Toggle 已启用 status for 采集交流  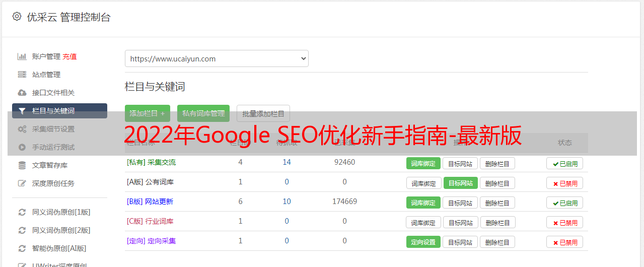pos(564,163)
